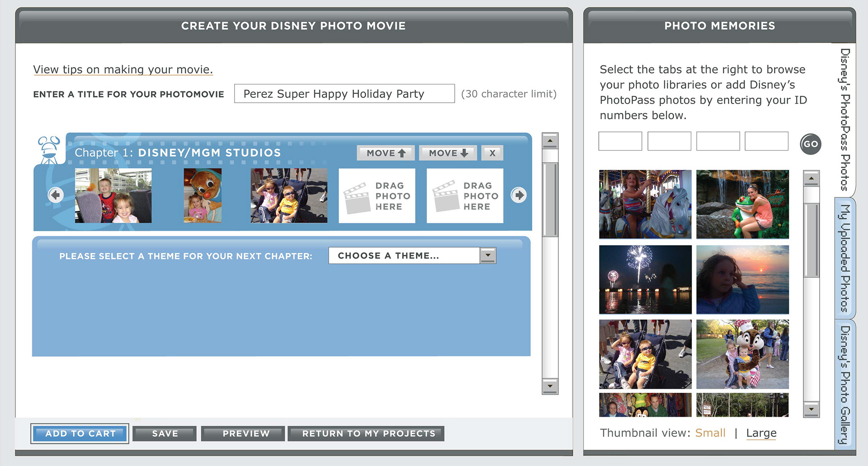This screenshot has width=868, height=466.
Task: Click the Photo Memories scrollbar thumb
Action: click(x=811, y=240)
